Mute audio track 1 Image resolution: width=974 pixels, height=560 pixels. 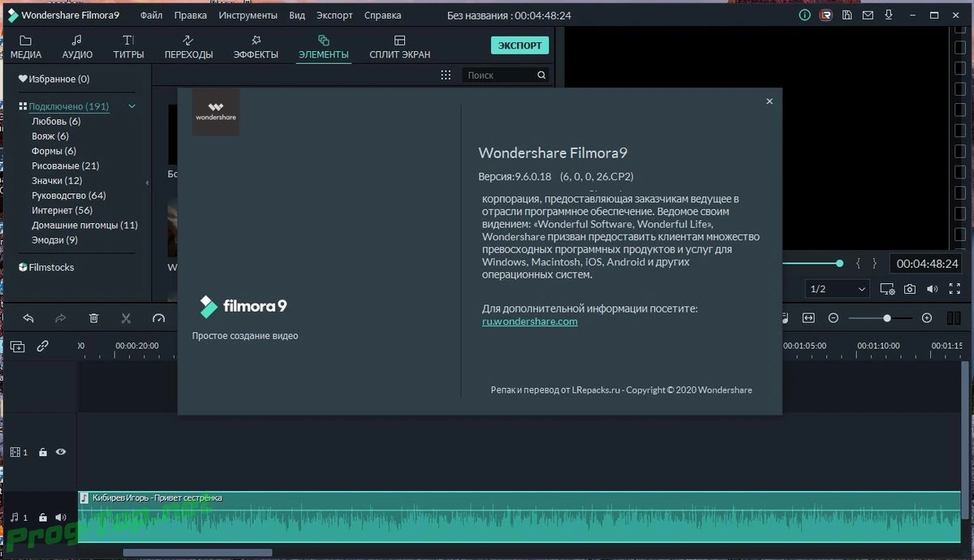pyautogui.click(x=61, y=517)
